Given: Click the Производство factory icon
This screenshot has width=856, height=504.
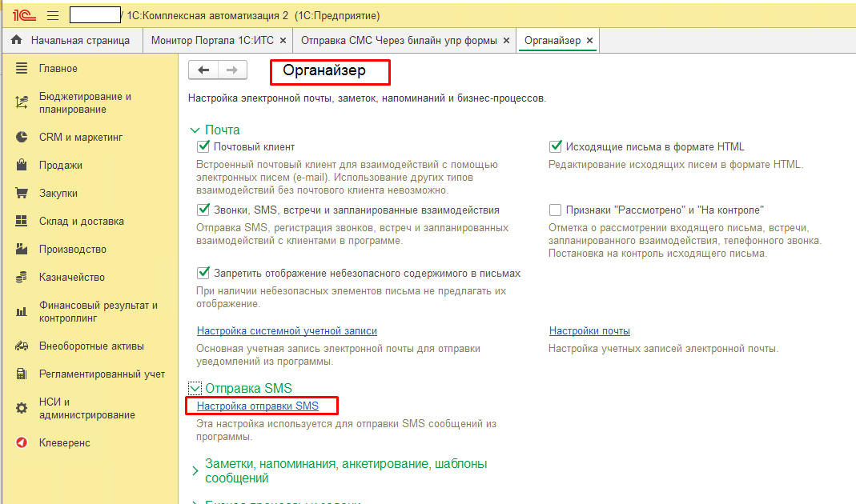Looking at the screenshot, I should [x=22, y=249].
